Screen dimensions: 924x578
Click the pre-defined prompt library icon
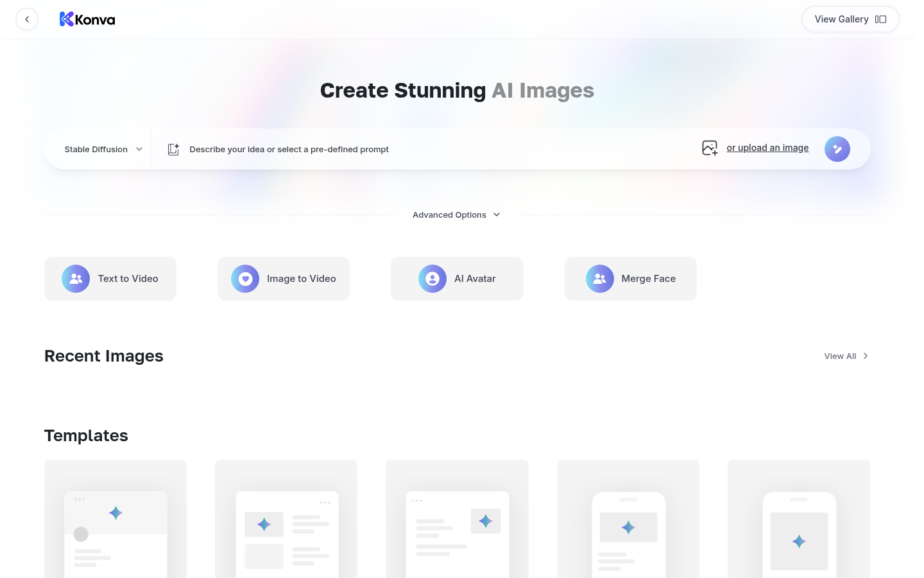173,149
